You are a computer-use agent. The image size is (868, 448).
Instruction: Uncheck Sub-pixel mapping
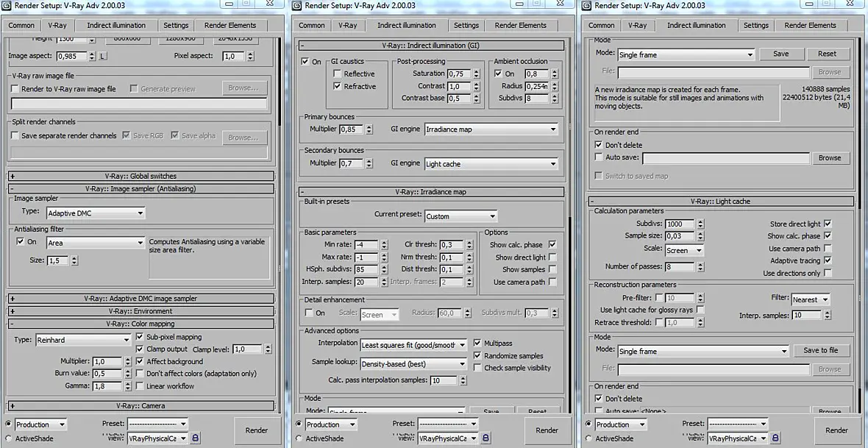pos(140,337)
